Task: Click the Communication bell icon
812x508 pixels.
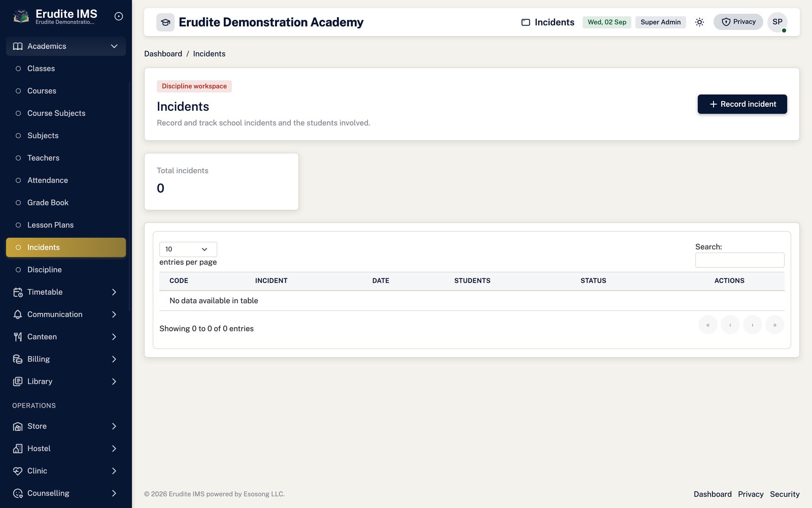Action: pyautogui.click(x=18, y=314)
